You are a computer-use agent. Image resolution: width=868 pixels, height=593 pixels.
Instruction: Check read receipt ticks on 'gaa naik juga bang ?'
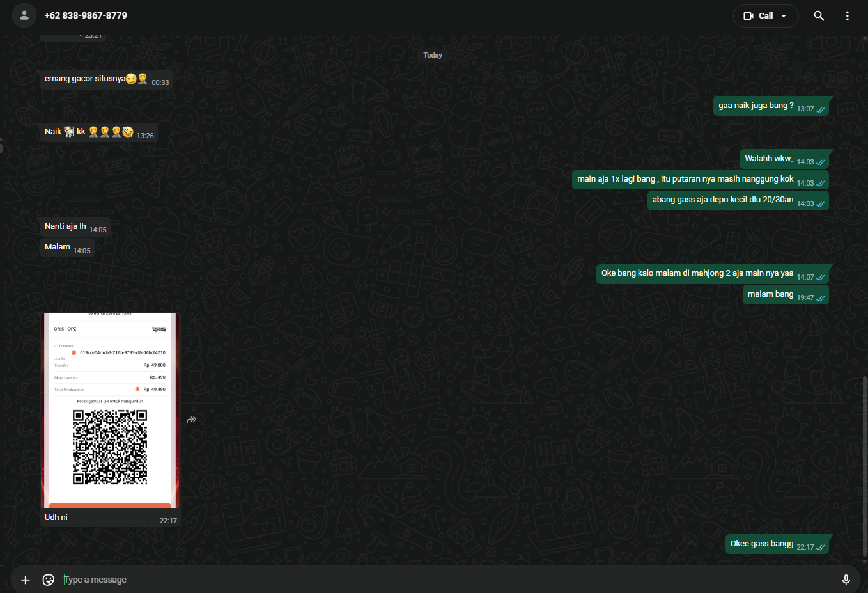[820, 109]
